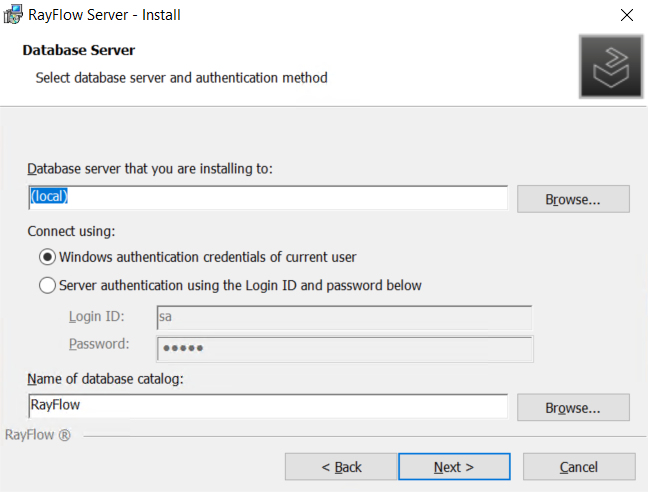Click the database catalog name field
The width and height of the screenshot is (648, 492).
[x=268, y=406]
